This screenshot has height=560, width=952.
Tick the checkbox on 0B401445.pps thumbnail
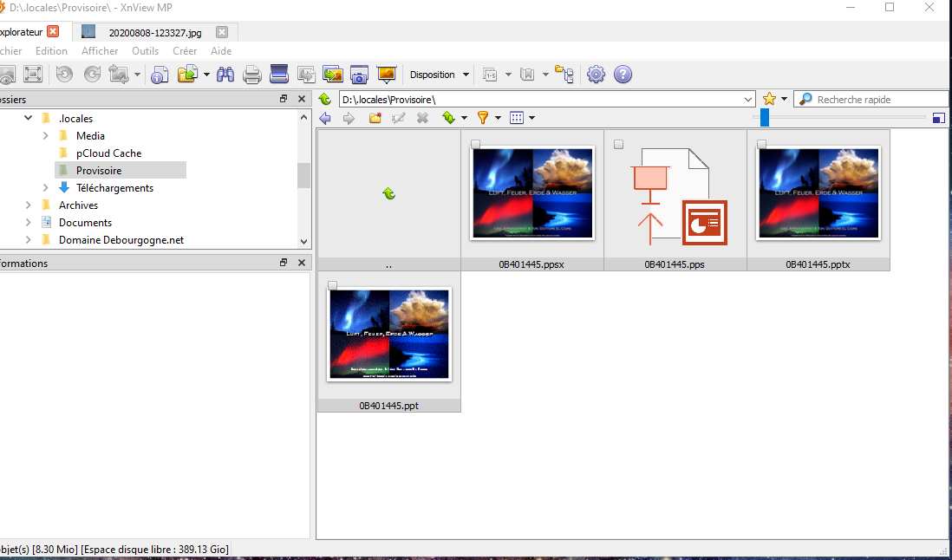619,144
